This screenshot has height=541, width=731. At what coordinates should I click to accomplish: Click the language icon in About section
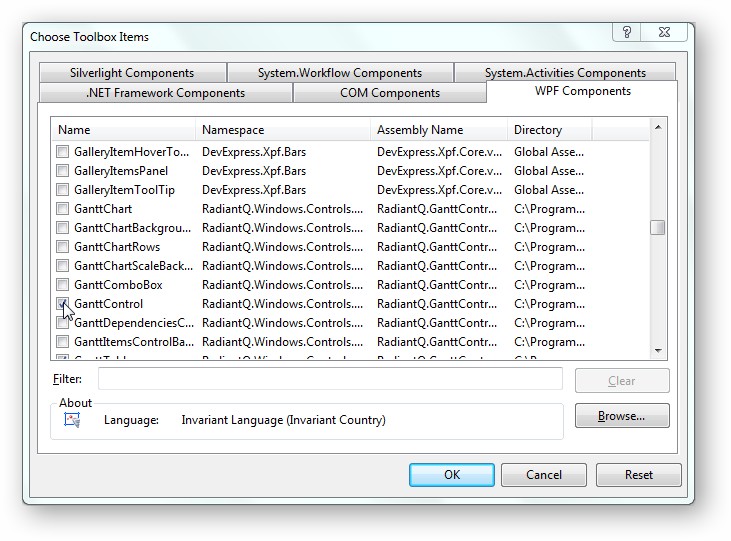(x=72, y=420)
